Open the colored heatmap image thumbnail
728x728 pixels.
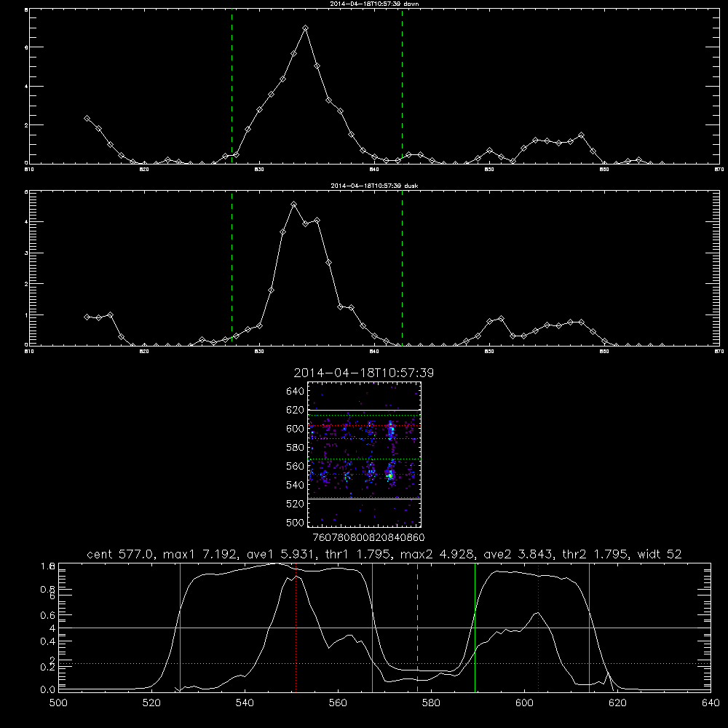[364, 454]
